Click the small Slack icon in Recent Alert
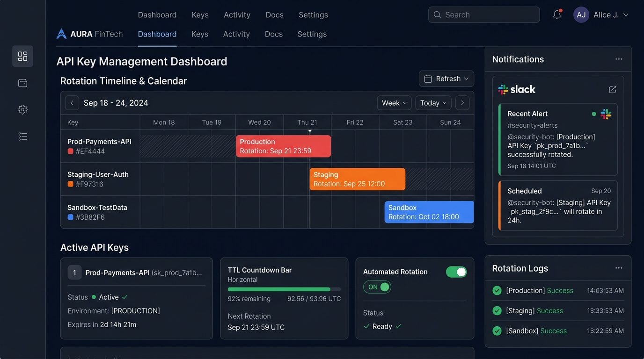The image size is (644, 359). pyautogui.click(x=606, y=114)
